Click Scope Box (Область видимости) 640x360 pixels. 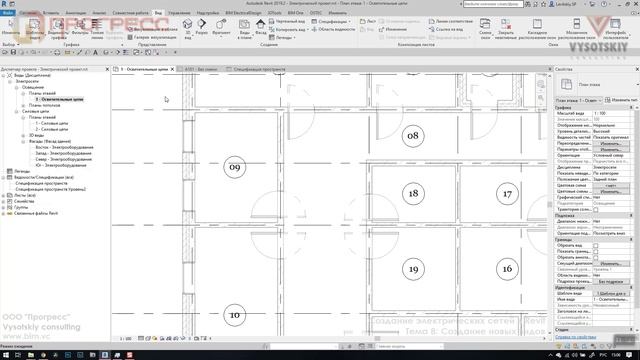coord(333,29)
